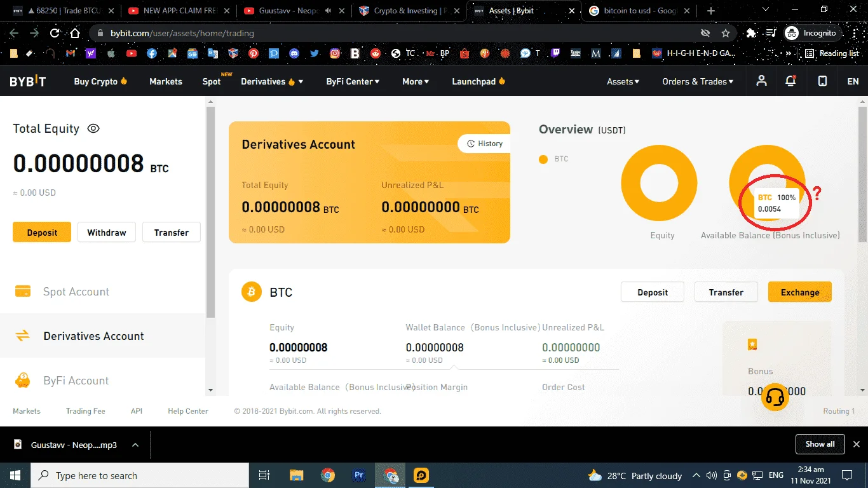
Task: Open the Assets dropdown in header
Action: [623, 81]
